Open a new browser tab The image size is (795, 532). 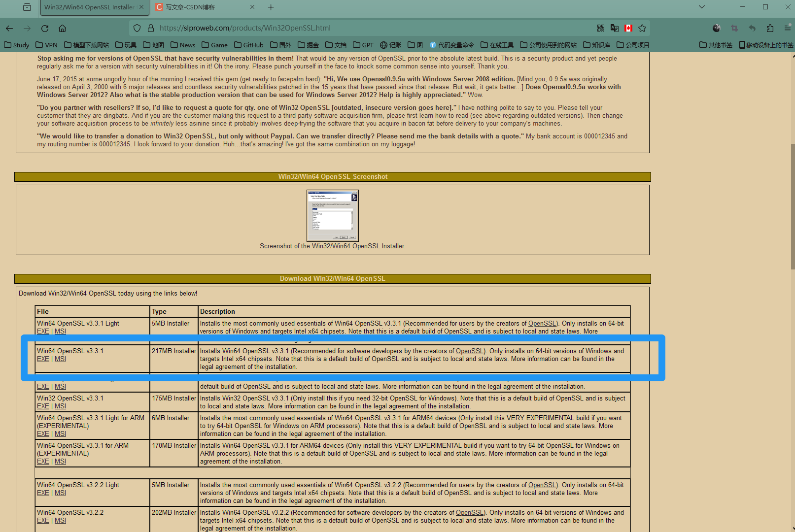[271, 7]
